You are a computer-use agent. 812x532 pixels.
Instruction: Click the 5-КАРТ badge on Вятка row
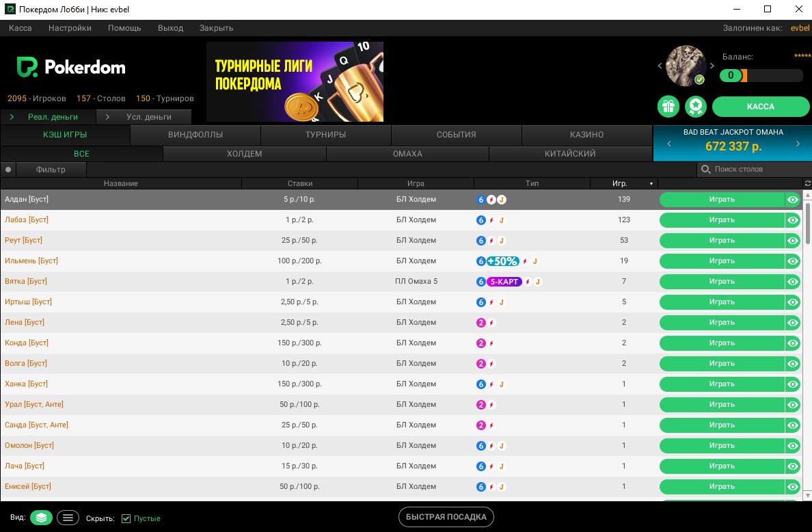(504, 282)
